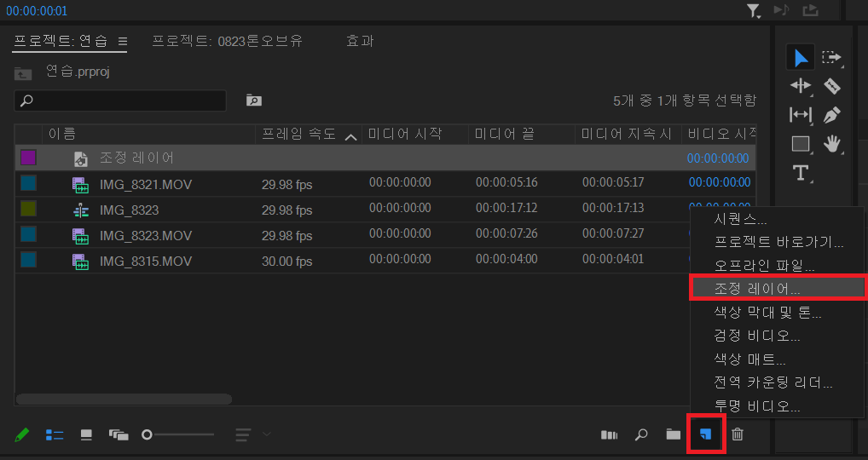Sort by 미디어 시작 column header
868x460 pixels.
point(415,135)
